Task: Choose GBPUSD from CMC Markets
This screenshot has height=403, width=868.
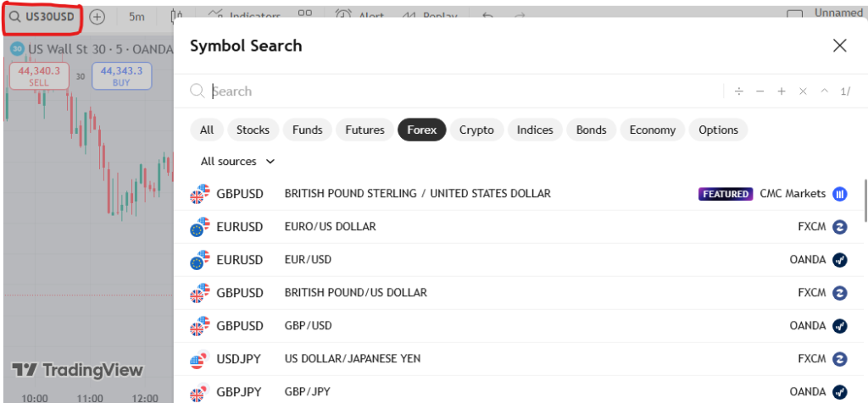Action: click(x=518, y=194)
